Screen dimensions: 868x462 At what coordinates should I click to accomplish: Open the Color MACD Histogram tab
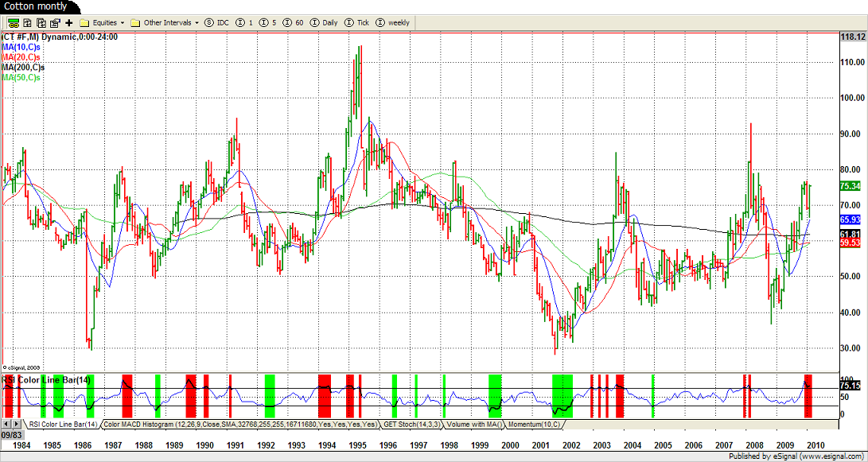tap(240, 425)
